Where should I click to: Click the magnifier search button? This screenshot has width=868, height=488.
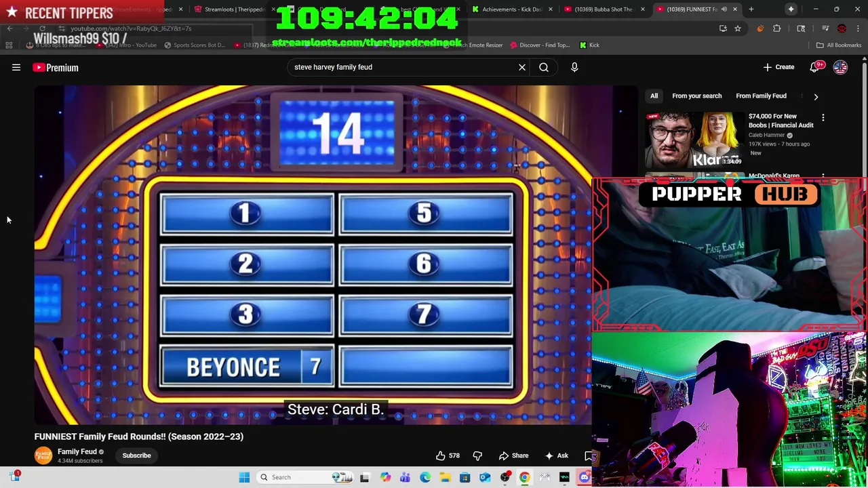(544, 67)
